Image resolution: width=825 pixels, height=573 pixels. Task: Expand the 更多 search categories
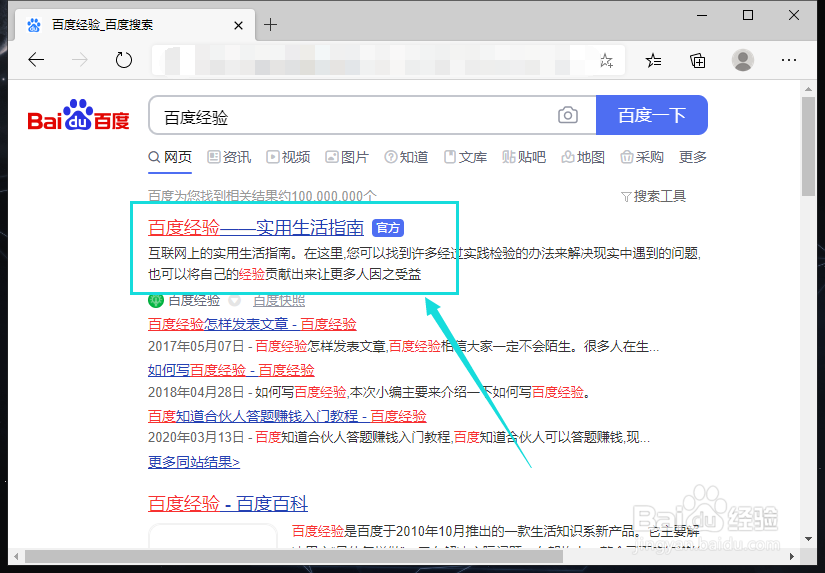pos(692,157)
